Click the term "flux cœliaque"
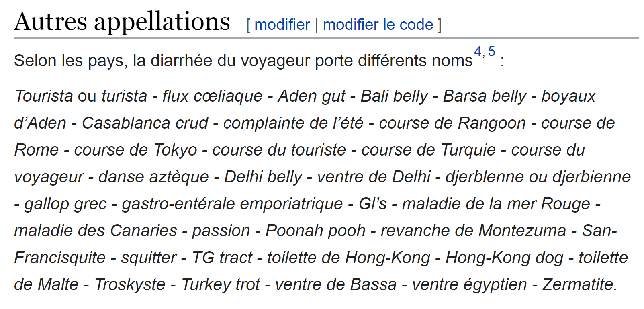Viewport: 644px width, 309px height. pyautogui.click(x=212, y=96)
